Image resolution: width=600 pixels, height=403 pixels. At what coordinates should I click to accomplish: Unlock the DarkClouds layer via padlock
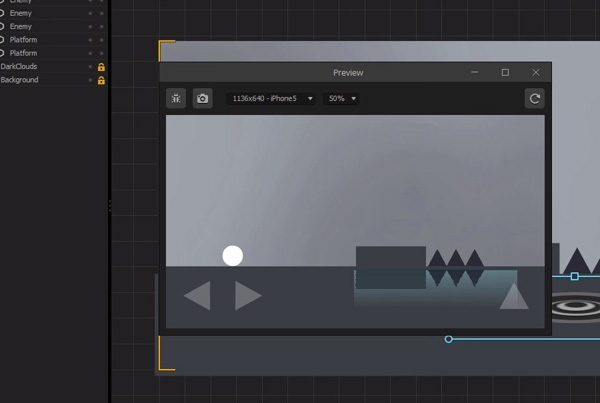(x=101, y=67)
